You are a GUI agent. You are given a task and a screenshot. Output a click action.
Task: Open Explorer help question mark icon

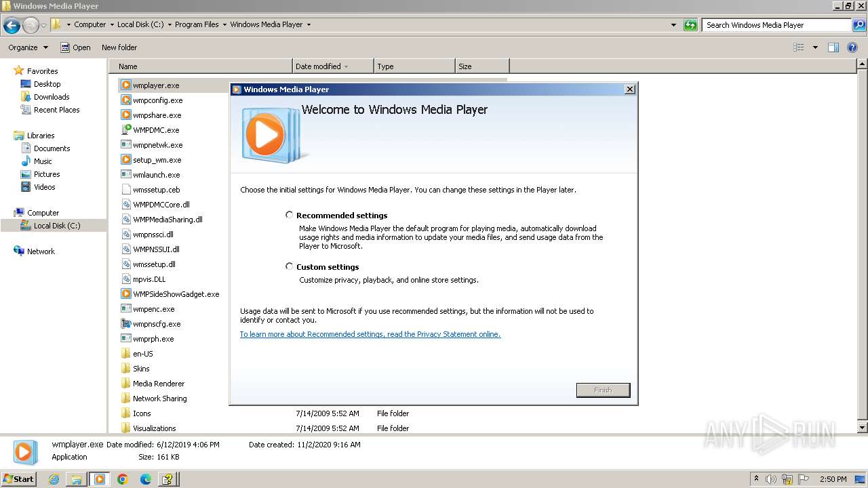point(852,47)
